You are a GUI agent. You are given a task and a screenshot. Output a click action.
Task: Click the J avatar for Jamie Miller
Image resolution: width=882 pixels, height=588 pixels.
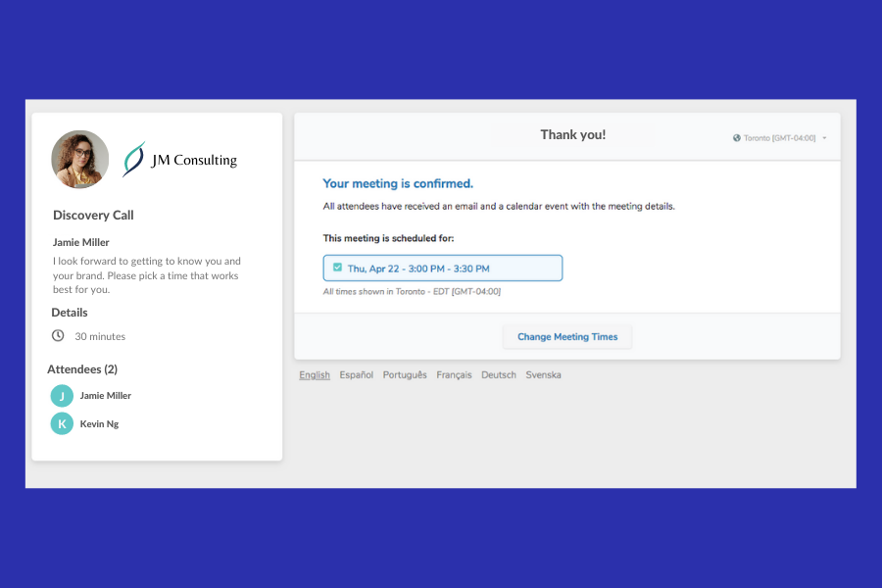[x=62, y=396]
